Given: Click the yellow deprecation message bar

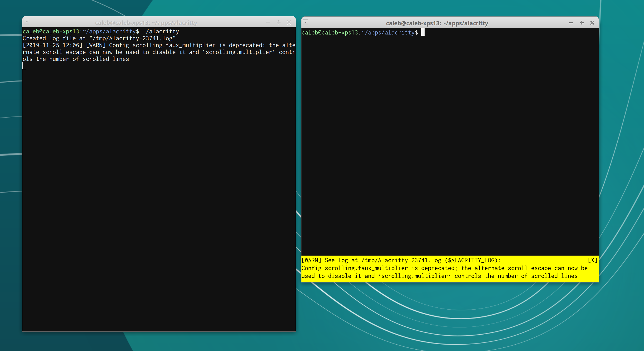Looking at the screenshot, I should tap(450, 268).
